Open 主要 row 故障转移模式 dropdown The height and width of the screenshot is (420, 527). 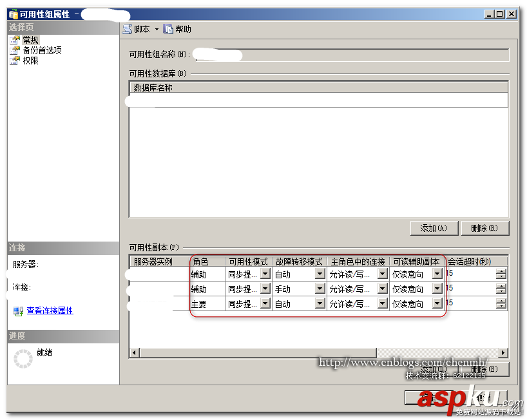(320, 303)
